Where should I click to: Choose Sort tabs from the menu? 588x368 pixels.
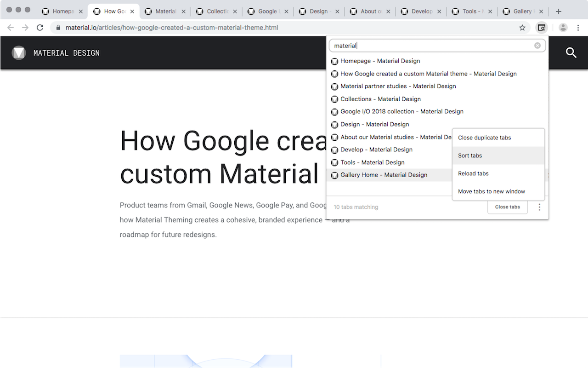(498, 155)
